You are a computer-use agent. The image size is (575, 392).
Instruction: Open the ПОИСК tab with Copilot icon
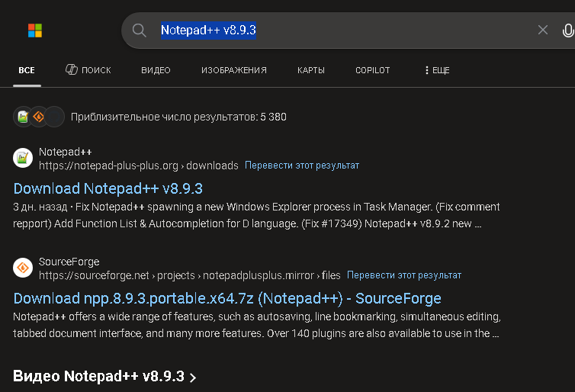(x=88, y=69)
